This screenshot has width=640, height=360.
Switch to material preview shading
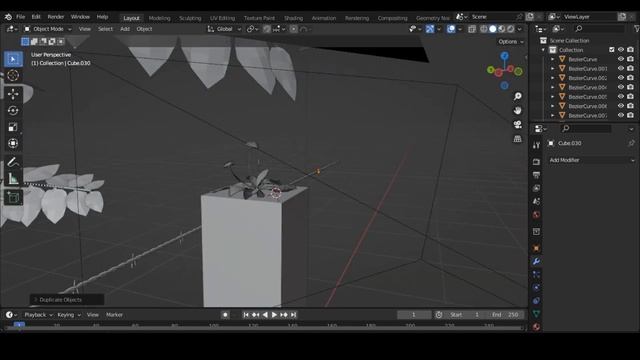pyautogui.click(x=502, y=29)
